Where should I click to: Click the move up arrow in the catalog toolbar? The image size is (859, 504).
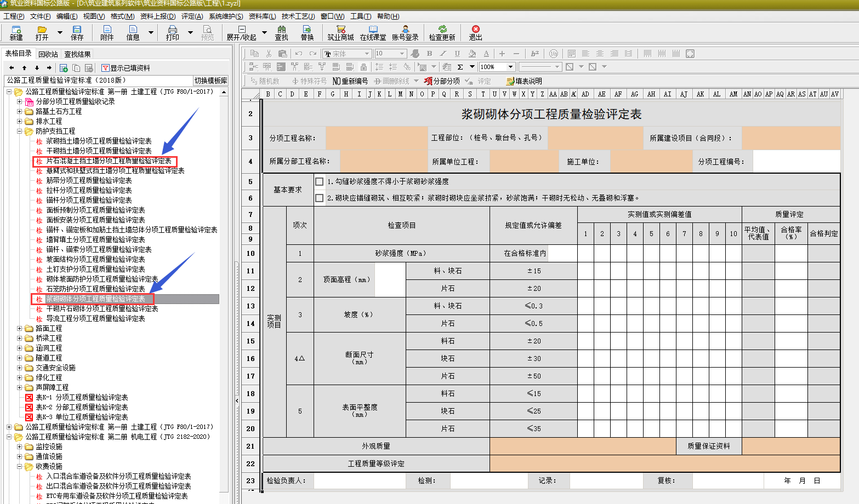pyautogui.click(x=24, y=68)
